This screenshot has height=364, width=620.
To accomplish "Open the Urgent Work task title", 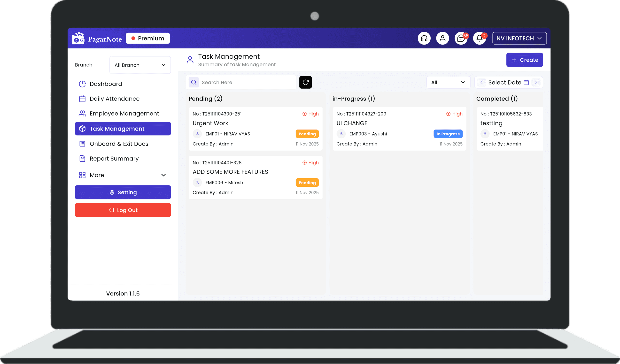I will pos(210,123).
